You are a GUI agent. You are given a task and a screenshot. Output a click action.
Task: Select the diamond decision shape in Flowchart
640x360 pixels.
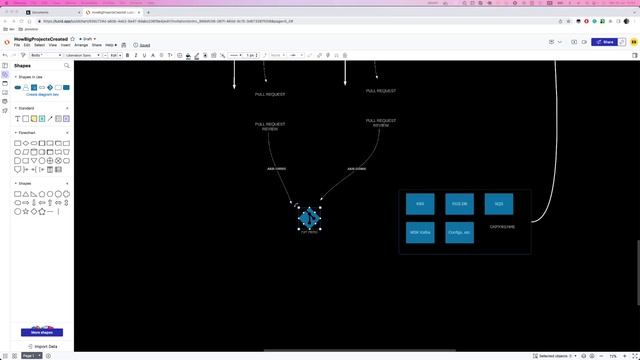pyautogui.click(x=26, y=143)
